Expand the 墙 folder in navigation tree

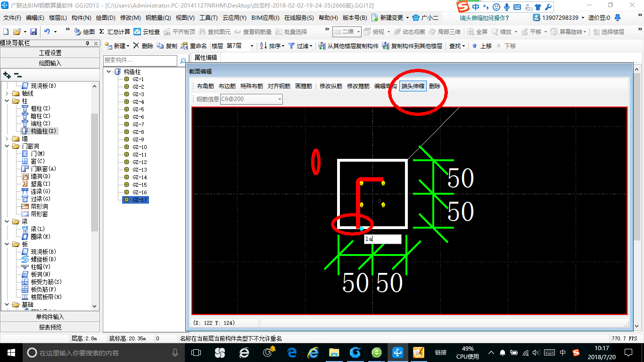[x=7, y=139]
